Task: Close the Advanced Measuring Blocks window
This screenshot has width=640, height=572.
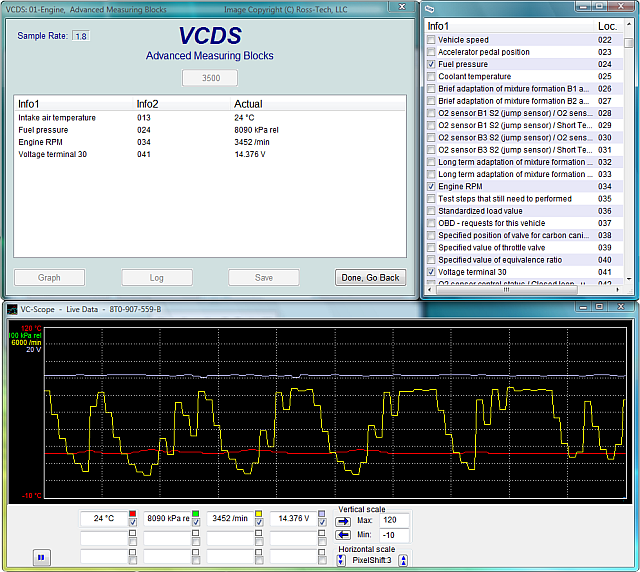Action: (x=402, y=7)
